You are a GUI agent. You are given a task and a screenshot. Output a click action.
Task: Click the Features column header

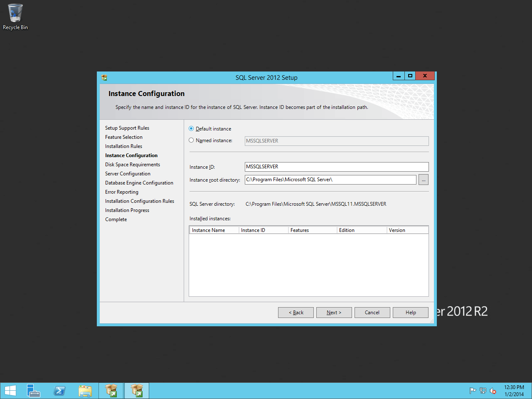pos(313,230)
